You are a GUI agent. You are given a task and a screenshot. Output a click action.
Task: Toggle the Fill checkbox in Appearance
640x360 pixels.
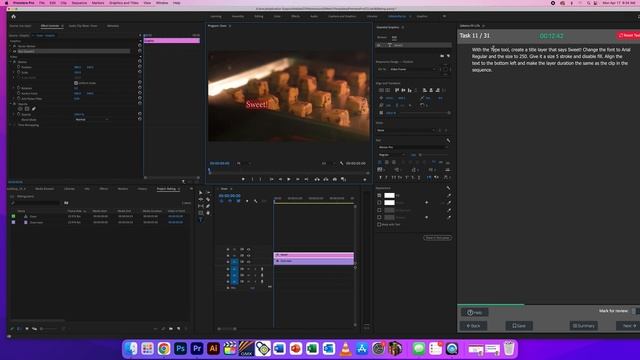coord(379,196)
